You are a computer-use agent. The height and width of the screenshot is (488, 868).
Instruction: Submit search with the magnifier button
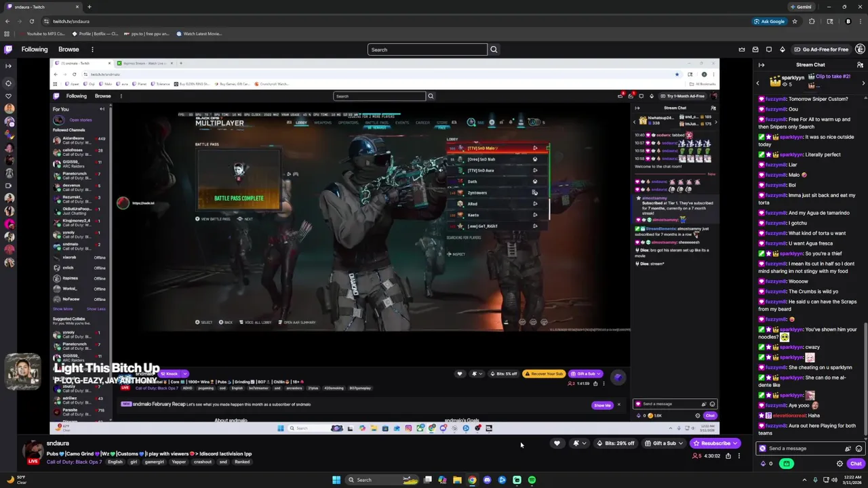[494, 49]
